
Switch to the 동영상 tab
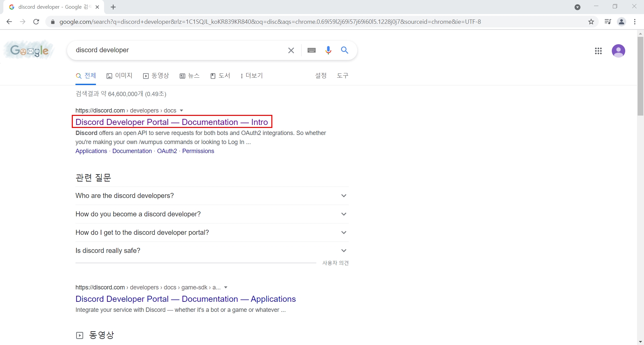coord(156,76)
